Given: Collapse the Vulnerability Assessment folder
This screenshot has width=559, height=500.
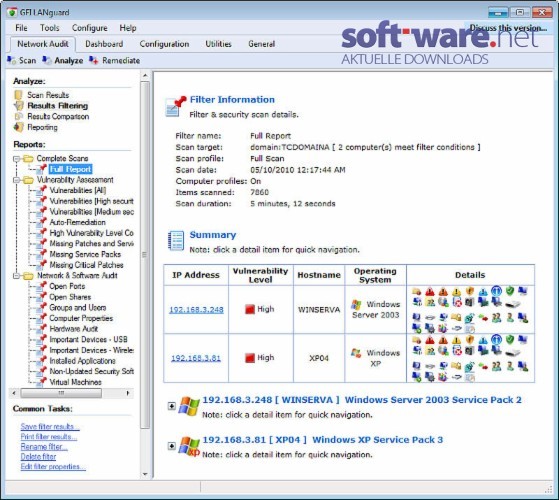Looking at the screenshot, I should (x=16, y=180).
